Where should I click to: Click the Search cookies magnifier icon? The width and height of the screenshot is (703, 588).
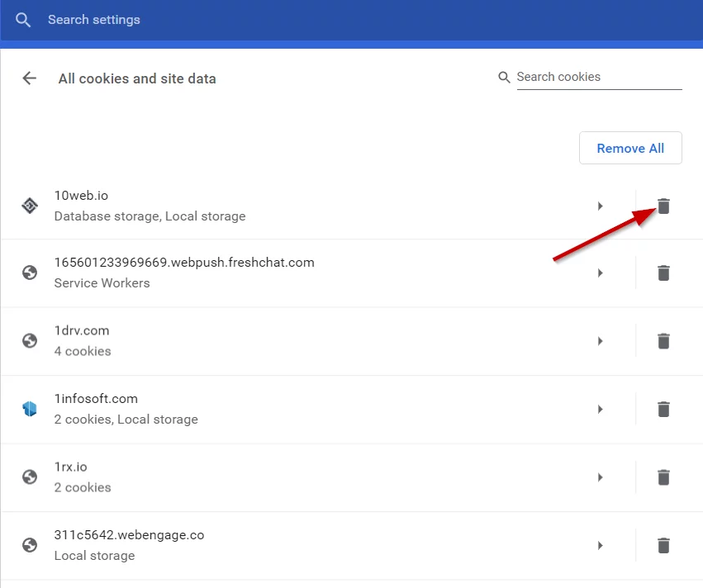(504, 77)
